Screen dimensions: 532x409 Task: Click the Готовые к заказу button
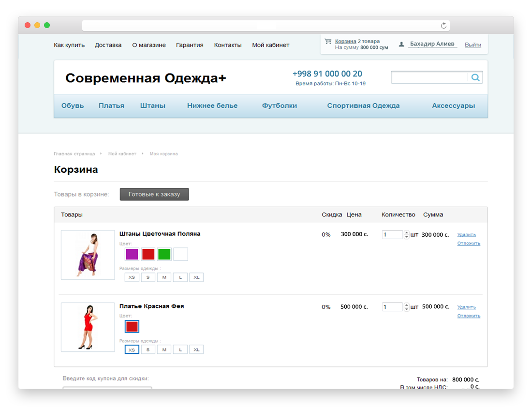(154, 194)
